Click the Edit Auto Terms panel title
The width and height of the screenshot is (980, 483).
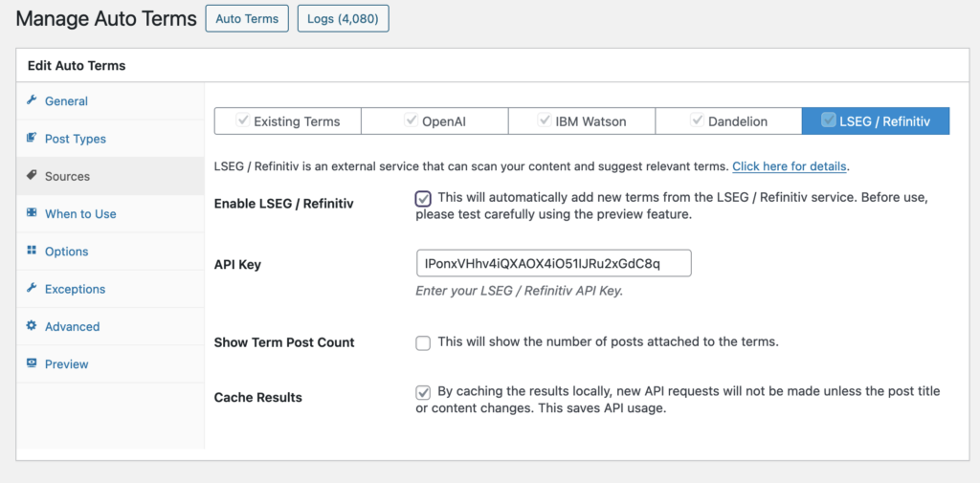pos(77,65)
